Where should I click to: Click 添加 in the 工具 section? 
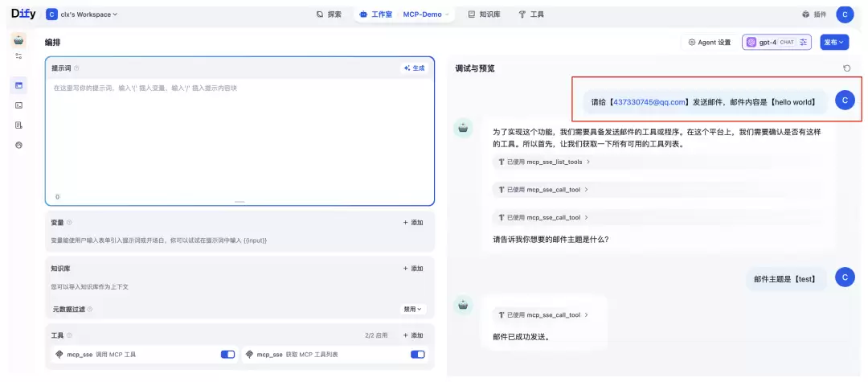coord(413,335)
